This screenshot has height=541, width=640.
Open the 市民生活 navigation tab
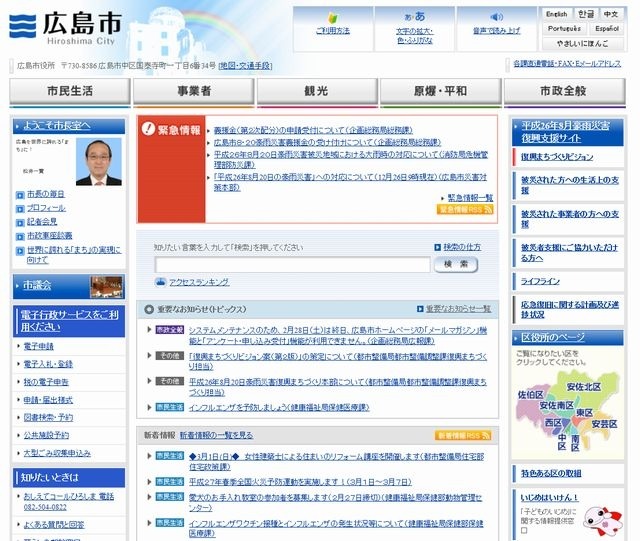70,91
